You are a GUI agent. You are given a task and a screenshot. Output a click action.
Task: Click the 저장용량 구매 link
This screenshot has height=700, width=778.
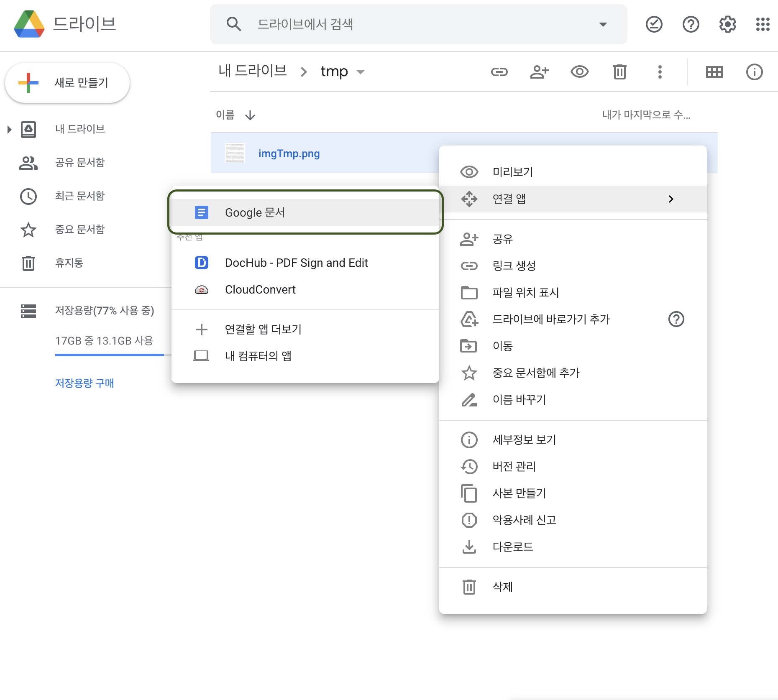(x=84, y=383)
